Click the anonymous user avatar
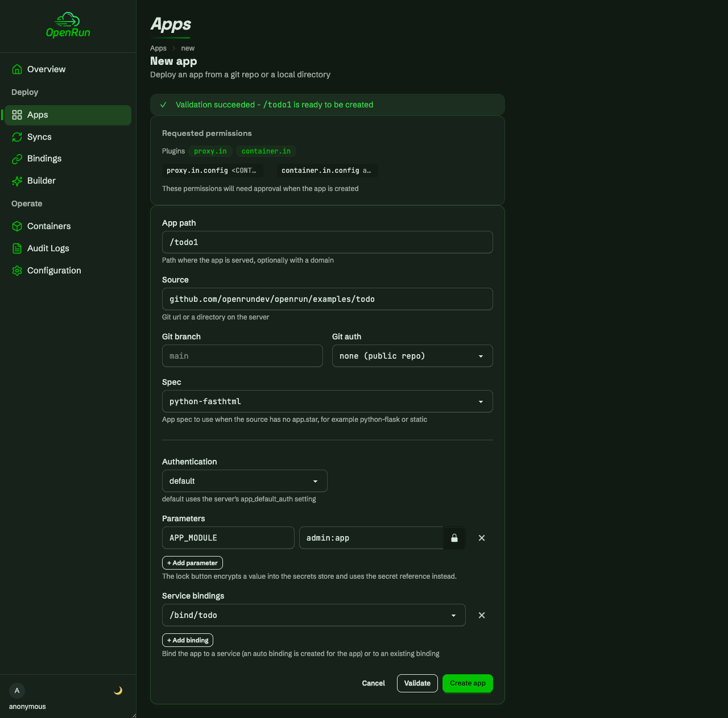728x718 pixels. pyautogui.click(x=17, y=691)
